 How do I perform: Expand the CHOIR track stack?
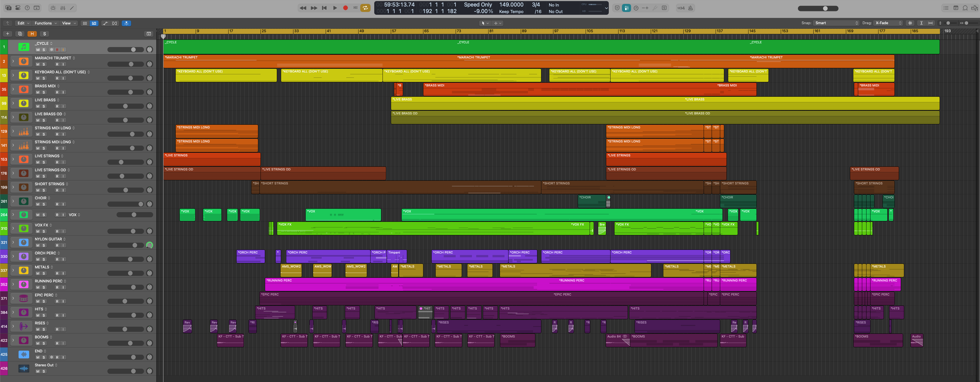pos(13,201)
